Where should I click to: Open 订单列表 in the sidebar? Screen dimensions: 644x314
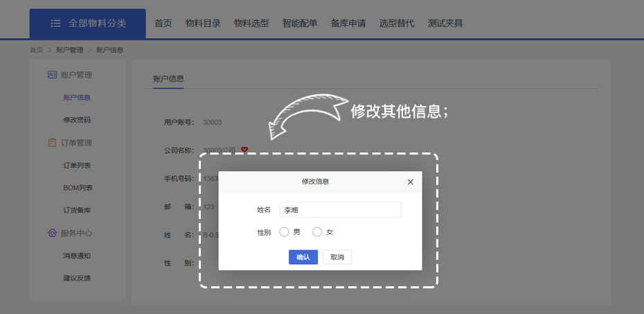(77, 165)
